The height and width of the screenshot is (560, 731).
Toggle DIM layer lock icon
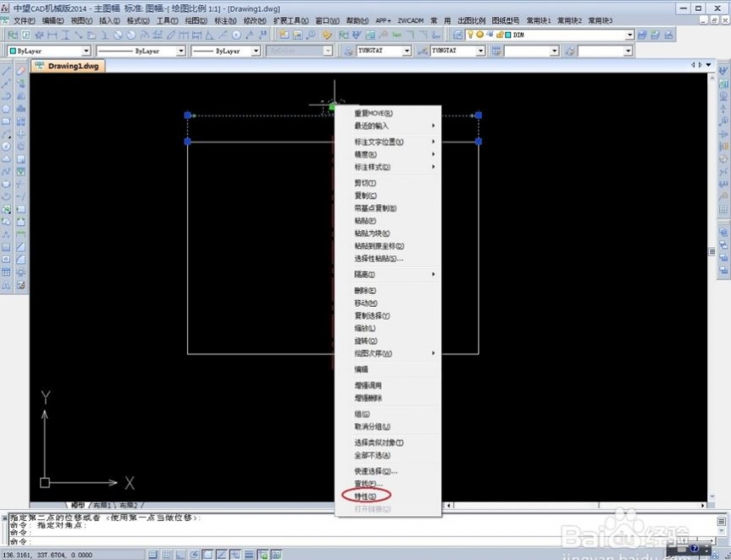point(499,35)
